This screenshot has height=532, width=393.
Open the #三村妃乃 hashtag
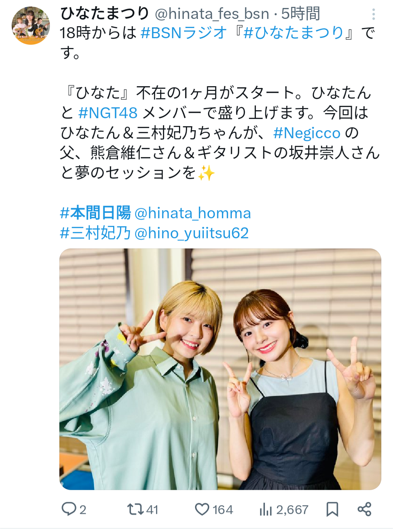[95, 233]
